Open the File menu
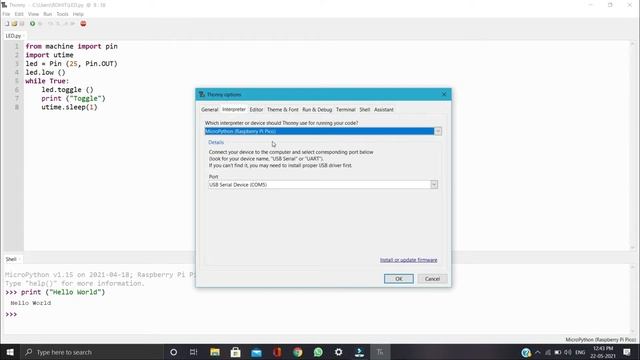Viewport: 640px width, 360px height. 6,14
